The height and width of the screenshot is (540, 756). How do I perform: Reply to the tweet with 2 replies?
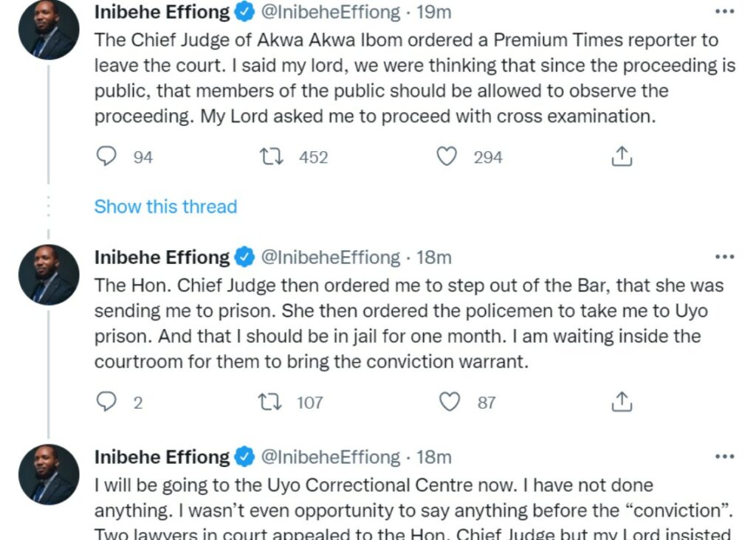tap(108, 401)
